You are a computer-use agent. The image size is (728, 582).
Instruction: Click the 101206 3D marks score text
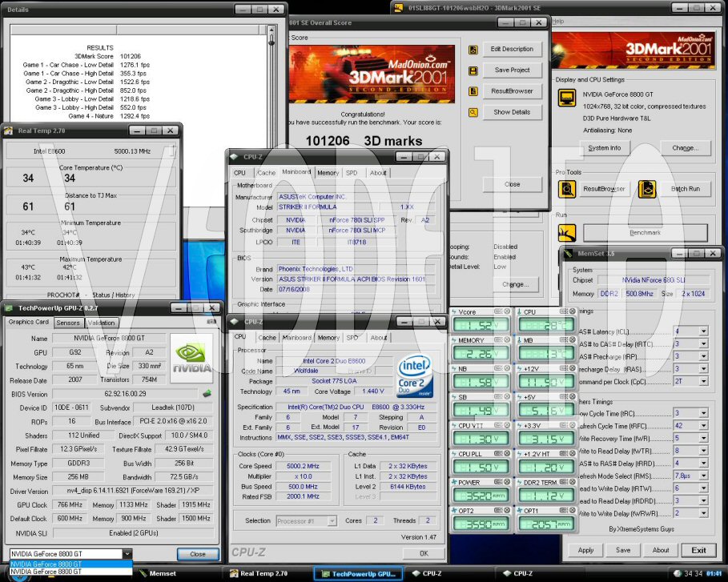click(x=364, y=140)
